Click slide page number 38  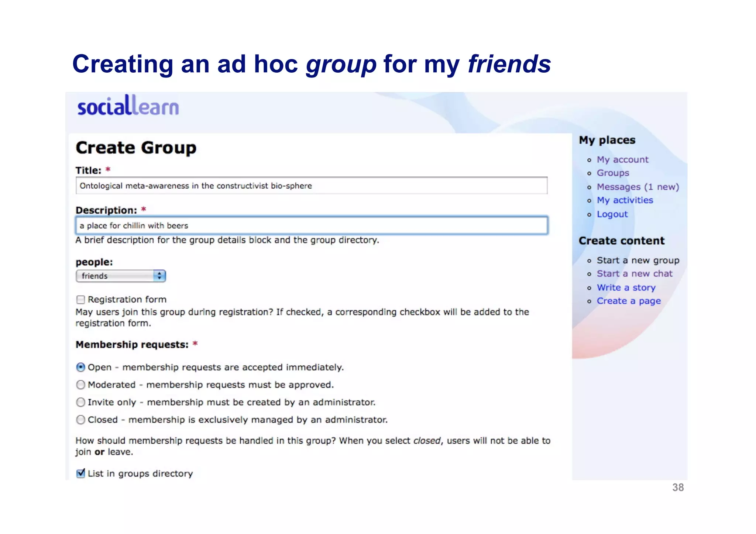(678, 488)
